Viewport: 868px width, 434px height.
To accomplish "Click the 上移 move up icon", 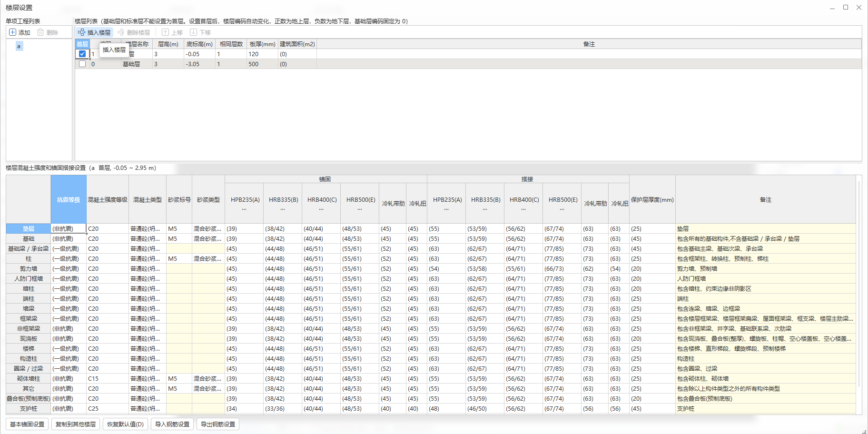I will 165,32.
